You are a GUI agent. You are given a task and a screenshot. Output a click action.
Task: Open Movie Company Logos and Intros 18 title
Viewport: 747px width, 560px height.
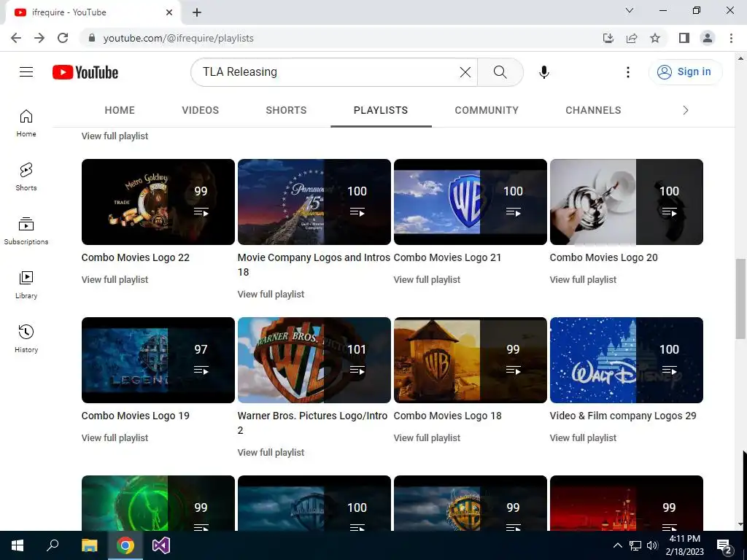[x=314, y=264]
